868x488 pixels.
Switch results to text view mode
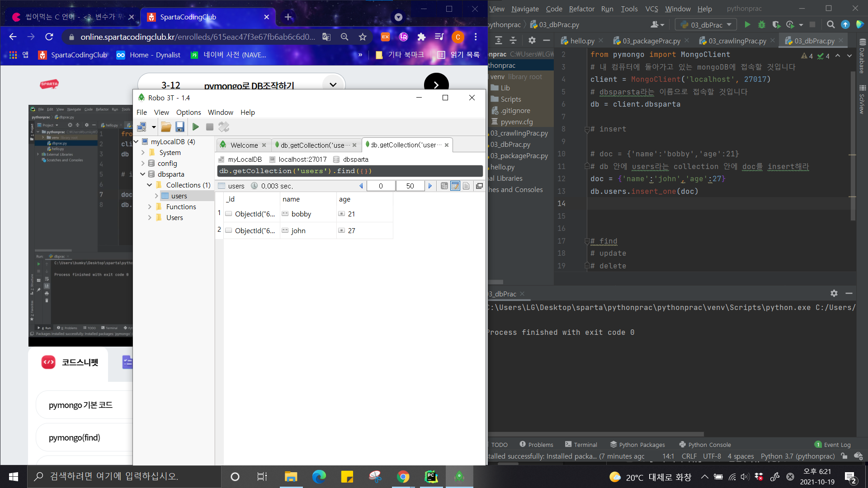click(466, 186)
